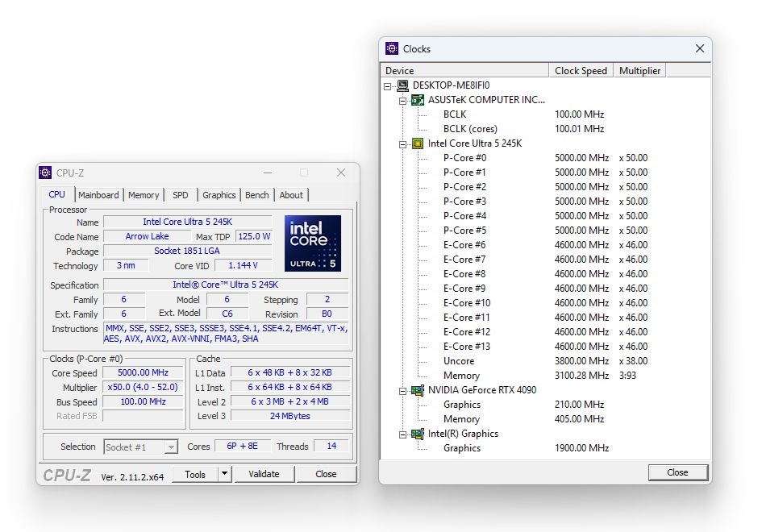
Task: Click the Name field Intel Core Ultra 5 245K
Action: click(188, 222)
